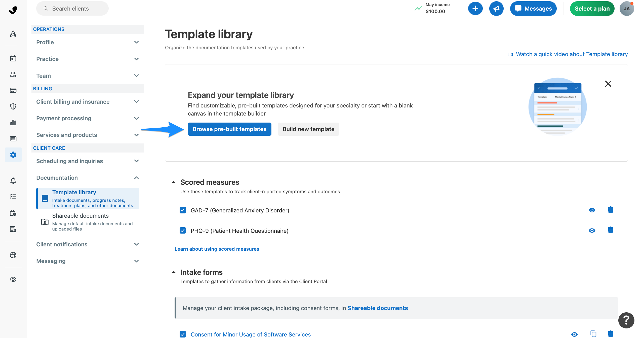Uncheck the PHQ-9 checkbox

[183, 230]
